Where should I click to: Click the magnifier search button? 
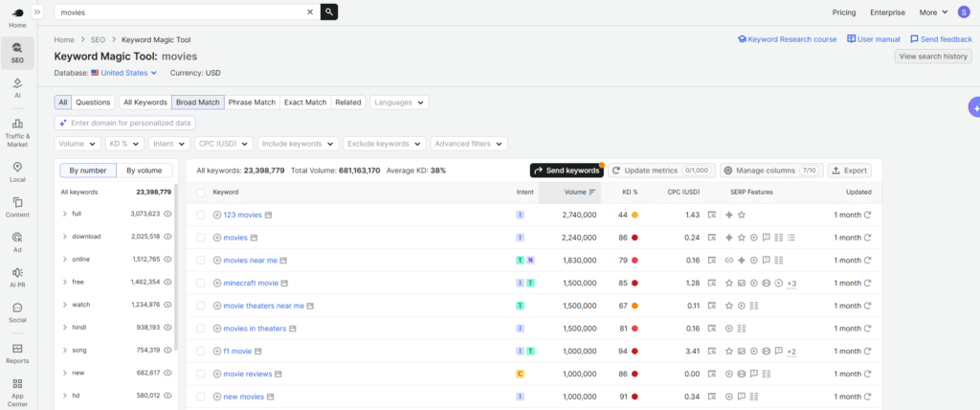pyautogui.click(x=329, y=11)
